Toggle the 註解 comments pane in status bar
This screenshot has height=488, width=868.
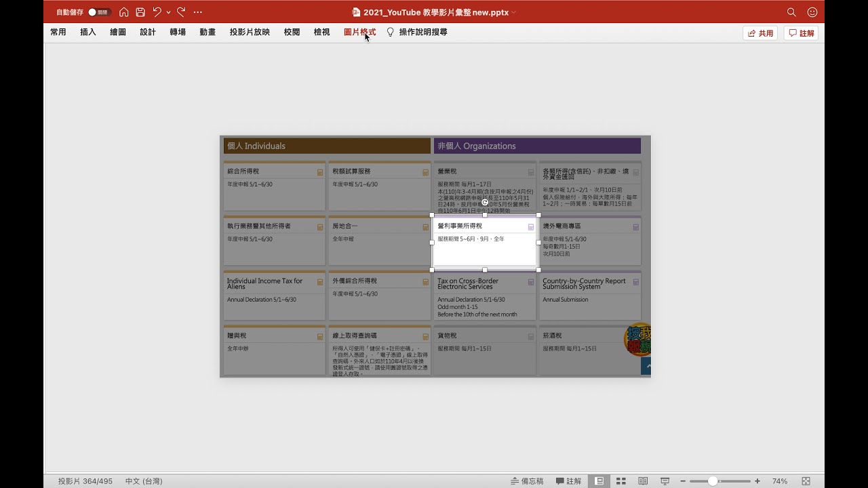[x=568, y=481]
